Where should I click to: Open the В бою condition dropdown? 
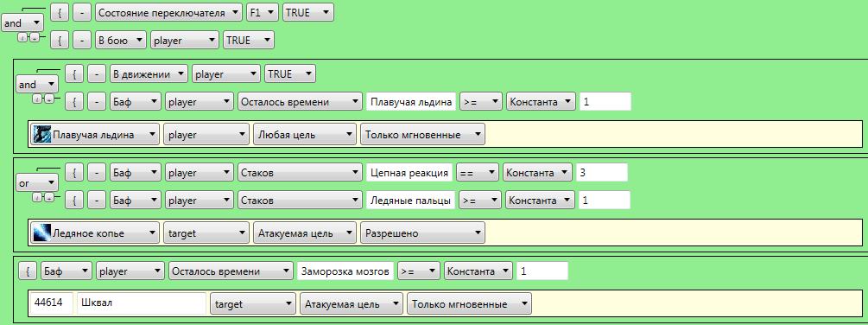click(x=120, y=41)
